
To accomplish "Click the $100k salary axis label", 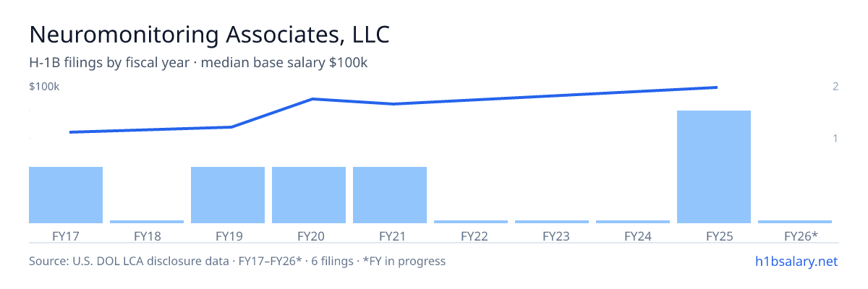I will point(44,87).
